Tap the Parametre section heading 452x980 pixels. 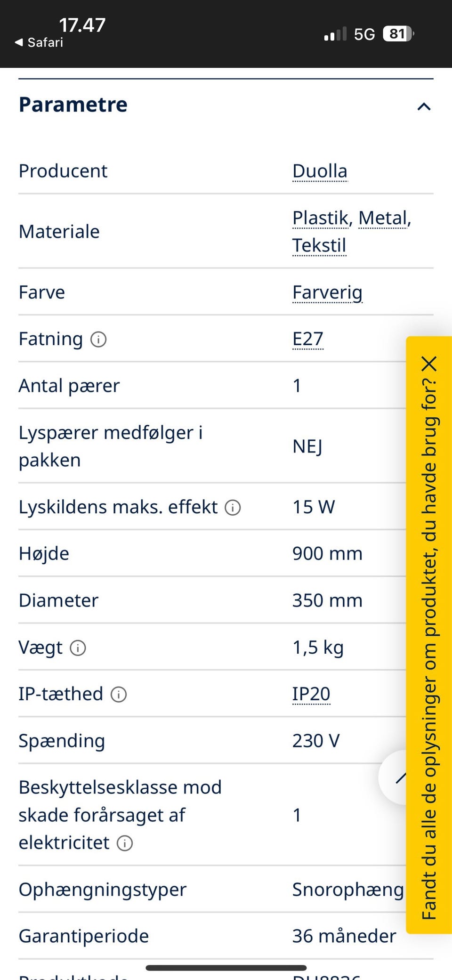[73, 105]
